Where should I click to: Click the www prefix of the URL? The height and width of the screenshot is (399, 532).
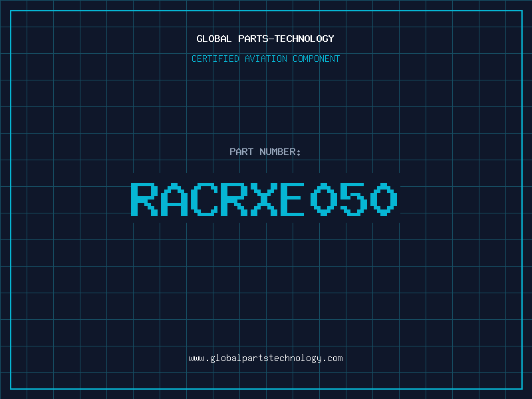[196, 358]
